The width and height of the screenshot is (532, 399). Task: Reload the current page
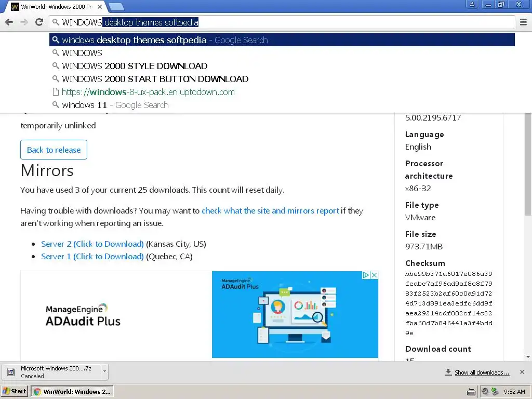[x=39, y=22]
